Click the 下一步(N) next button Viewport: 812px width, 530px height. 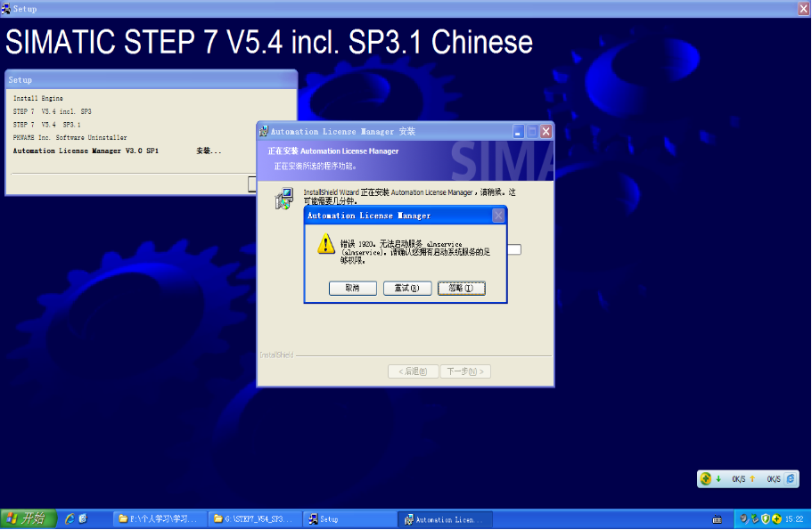[x=465, y=371]
